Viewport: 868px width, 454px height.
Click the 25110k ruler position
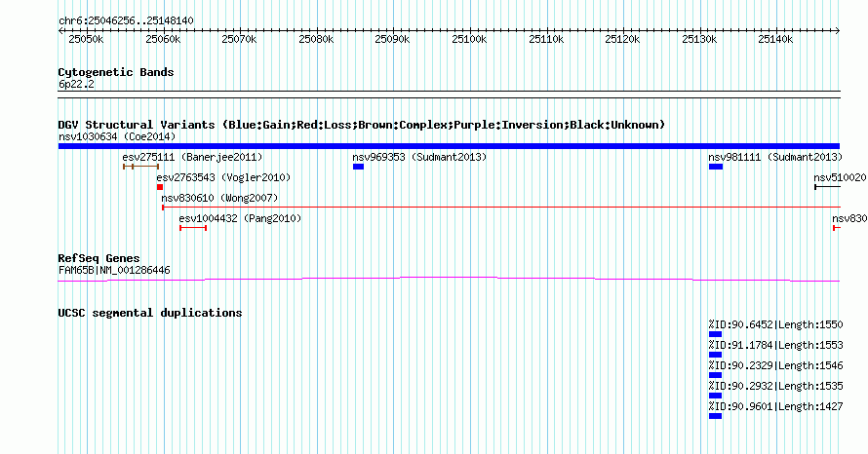tap(546, 39)
